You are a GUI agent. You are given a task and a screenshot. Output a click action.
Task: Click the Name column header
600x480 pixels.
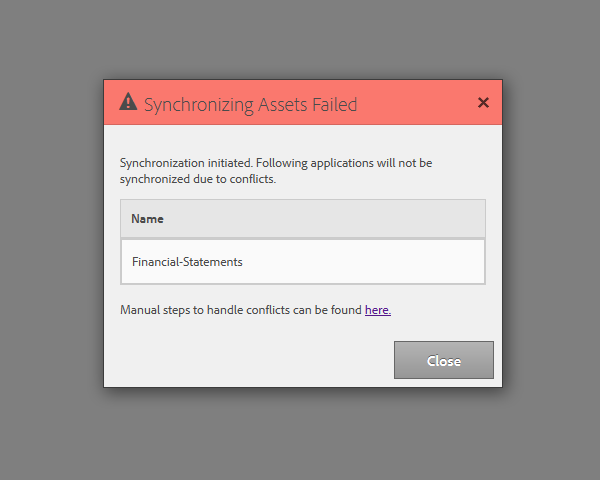coord(147,218)
